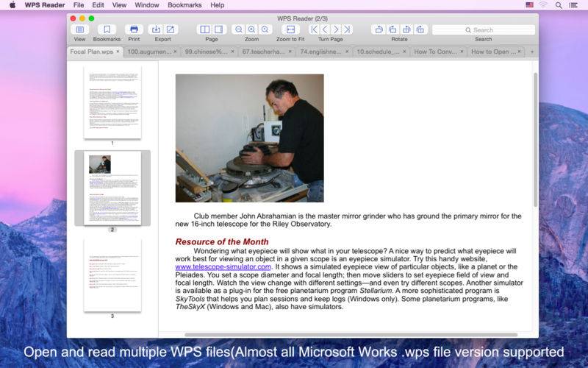This screenshot has width=588, height=368.
Task: Close the 10.schedule_... tab
Action: tap(404, 52)
